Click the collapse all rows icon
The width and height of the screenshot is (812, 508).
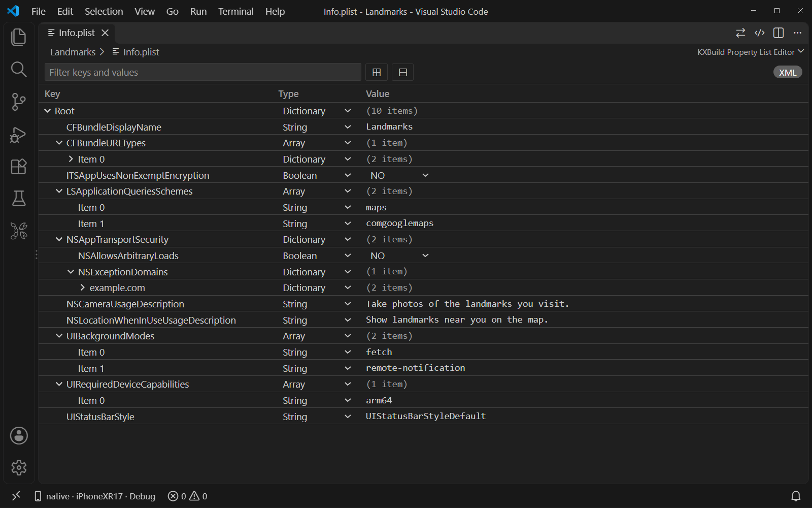(403, 72)
